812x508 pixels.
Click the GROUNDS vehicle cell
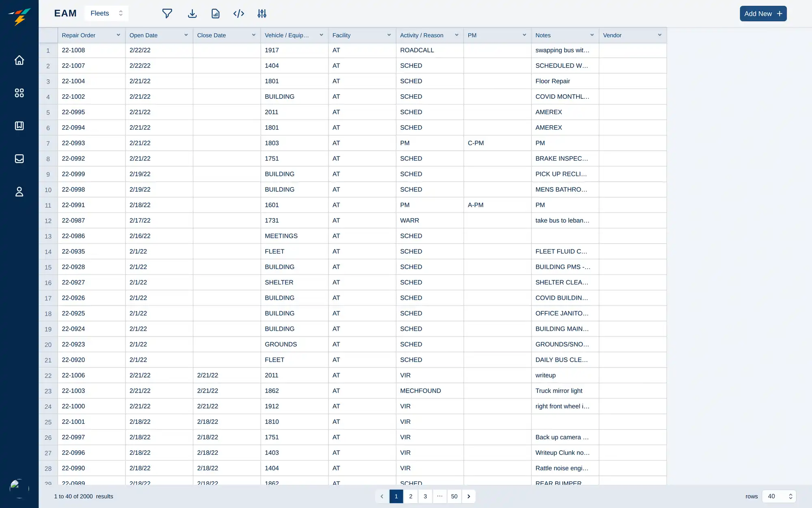point(294,345)
